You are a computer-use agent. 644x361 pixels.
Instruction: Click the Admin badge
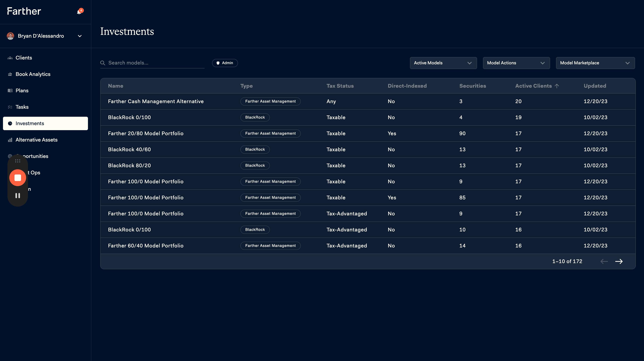pyautogui.click(x=225, y=63)
